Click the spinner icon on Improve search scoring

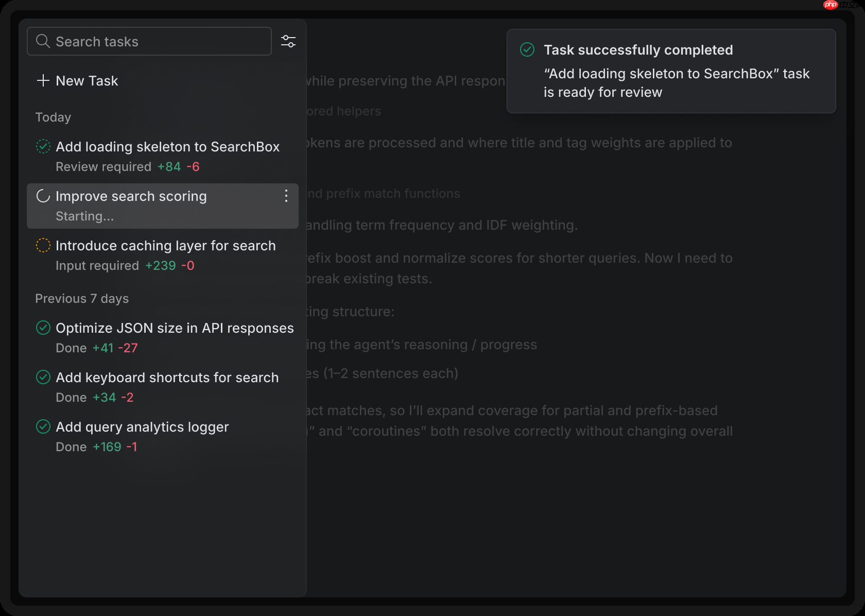click(43, 196)
